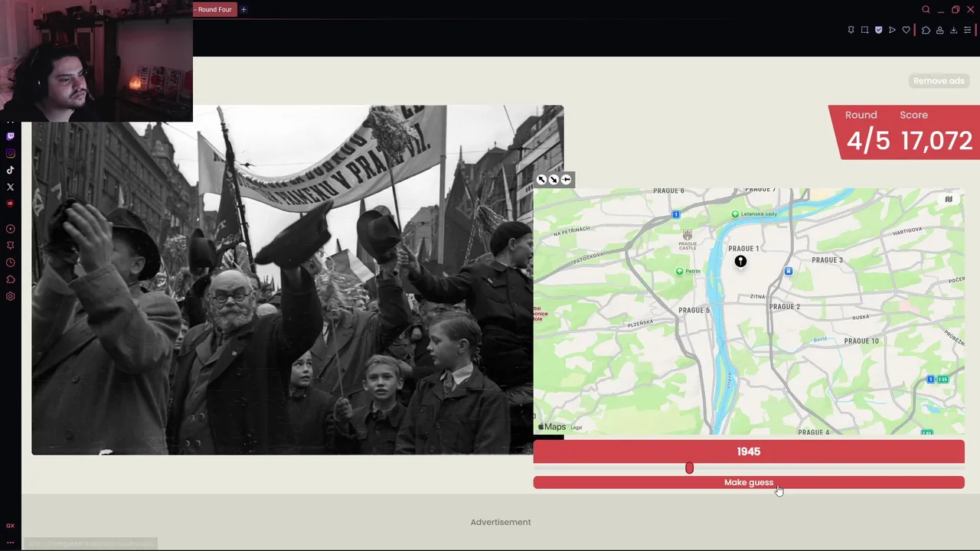This screenshot has width=980, height=551.
Task: Open the Legal link on map
Action: pos(577,428)
